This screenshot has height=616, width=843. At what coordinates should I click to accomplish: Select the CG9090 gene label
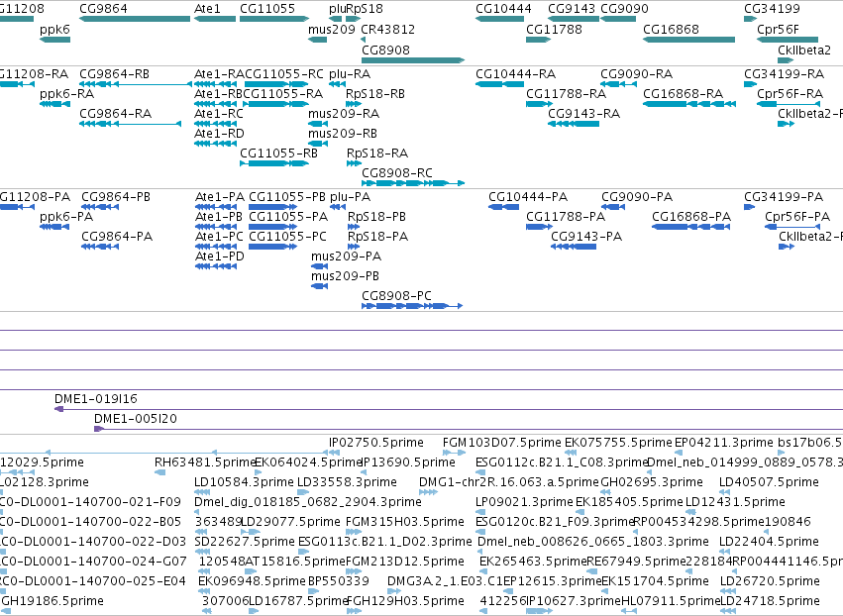(x=624, y=9)
